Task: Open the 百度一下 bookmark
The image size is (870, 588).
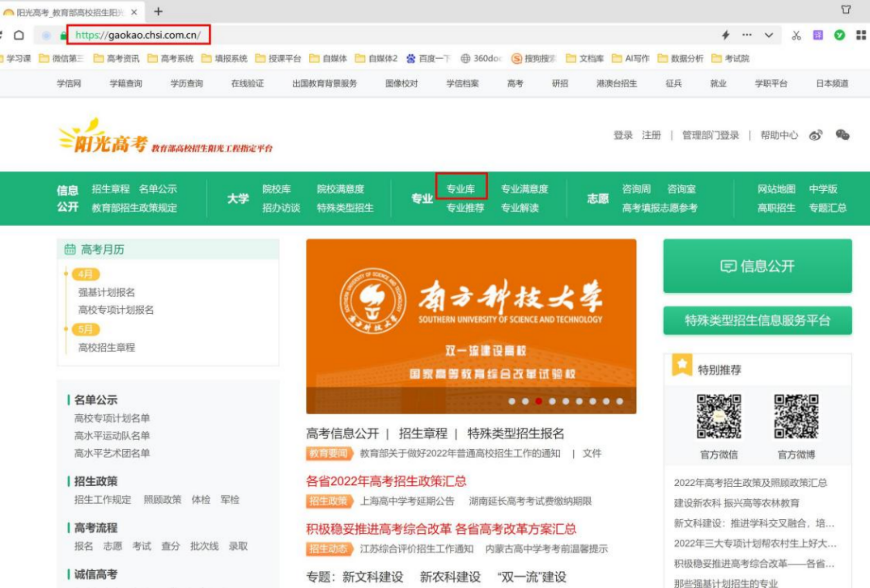Action: click(x=428, y=58)
